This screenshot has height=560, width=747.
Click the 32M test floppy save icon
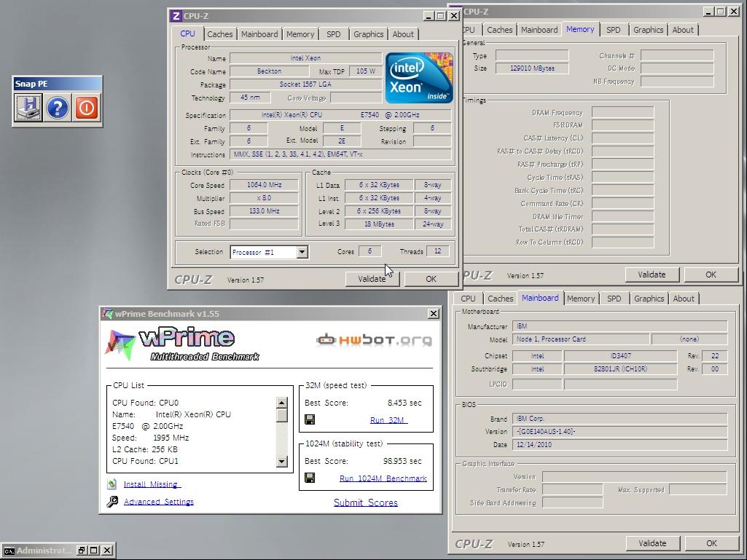coord(310,419)
